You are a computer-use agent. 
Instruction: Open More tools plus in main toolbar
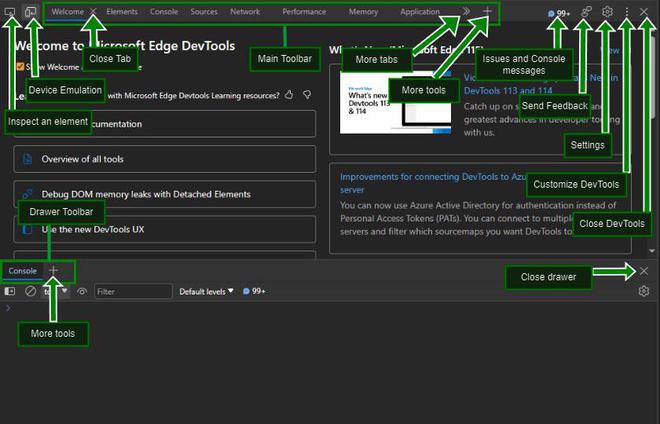(x=487, y=11)
